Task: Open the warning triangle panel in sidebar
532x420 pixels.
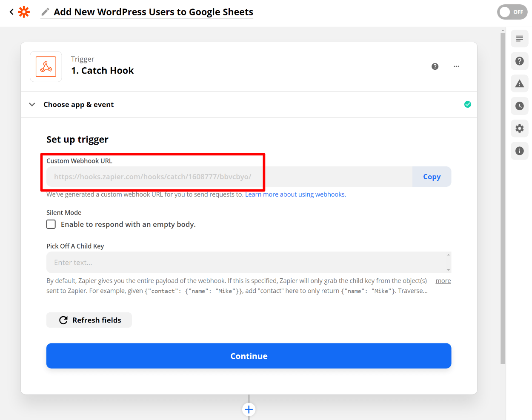Action: tap(519, 84)
